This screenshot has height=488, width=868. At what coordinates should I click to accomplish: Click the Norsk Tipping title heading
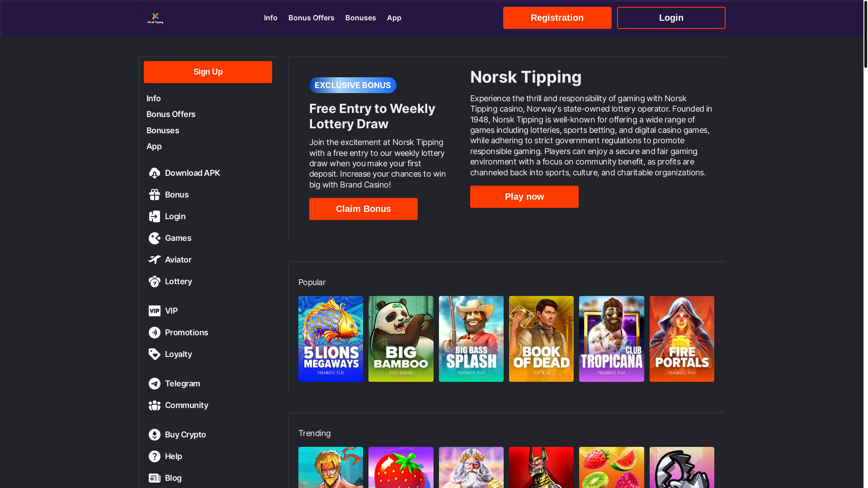coord(526,77)
